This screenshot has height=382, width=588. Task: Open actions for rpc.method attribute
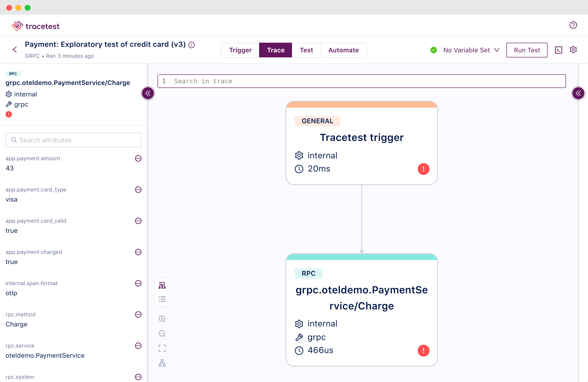point(138,315)
